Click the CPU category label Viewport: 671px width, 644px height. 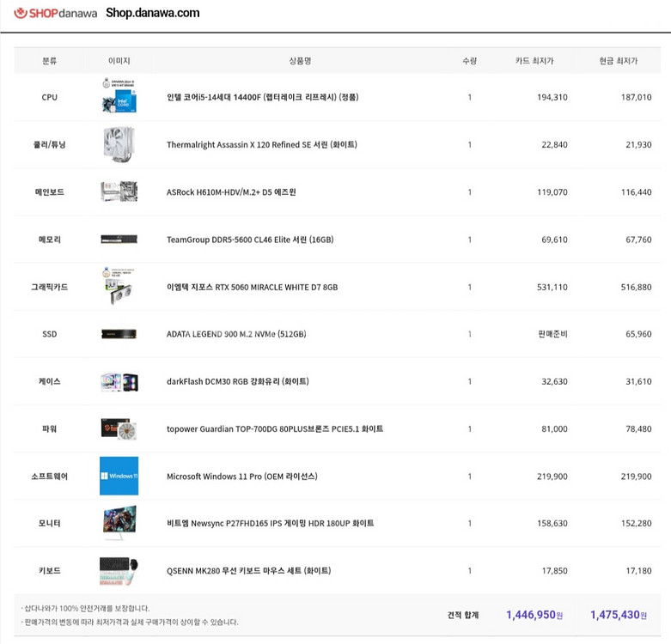click(49, 97)
